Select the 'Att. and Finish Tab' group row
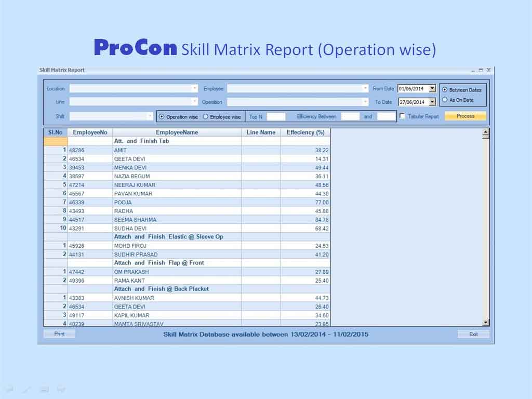Image resolution: width=532 pixels, height=399 pixels. pyautogui.click(x=187, y=141)
